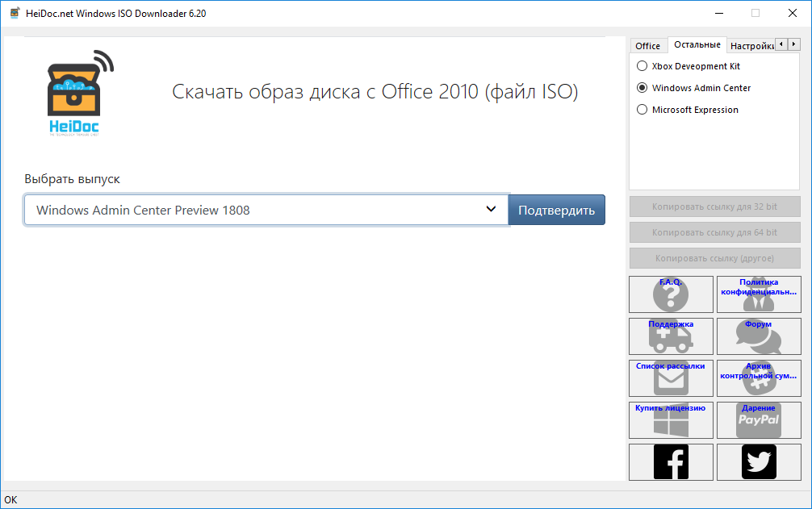The height and width of the screenshot is (509, 812).
Task: Open the Архив контрольной суммы button
Action: [759, 378]
